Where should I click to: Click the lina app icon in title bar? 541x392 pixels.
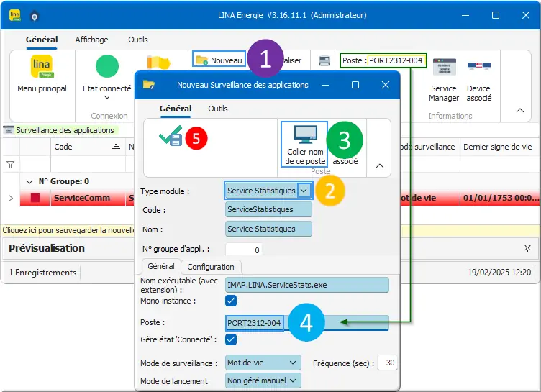pyautogui.click(x=15, y=15)
